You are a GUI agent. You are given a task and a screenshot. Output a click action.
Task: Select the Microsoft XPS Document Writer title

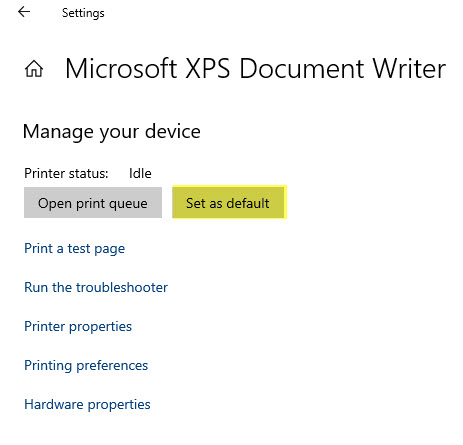pyautogui.click(x=255, y=69)
